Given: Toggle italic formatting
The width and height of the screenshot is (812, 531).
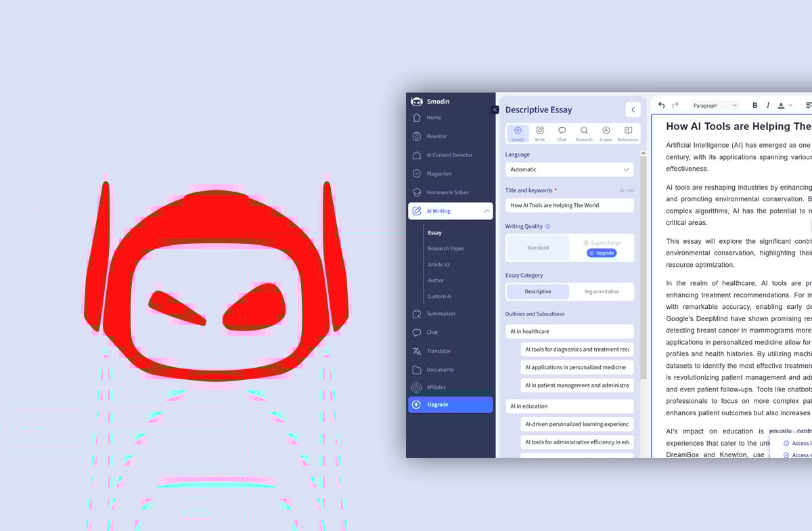Looking at the screenshot, I should (768, 106).
